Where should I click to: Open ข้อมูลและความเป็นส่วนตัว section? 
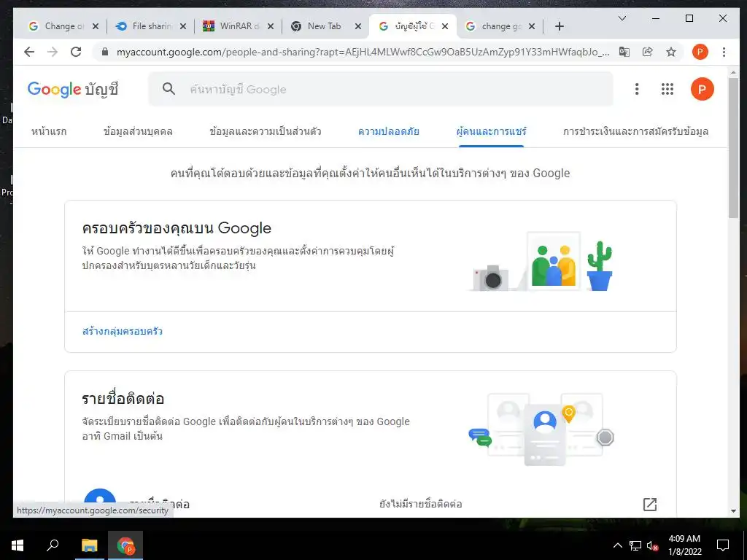pyautogui.click(x=266, y=131)
